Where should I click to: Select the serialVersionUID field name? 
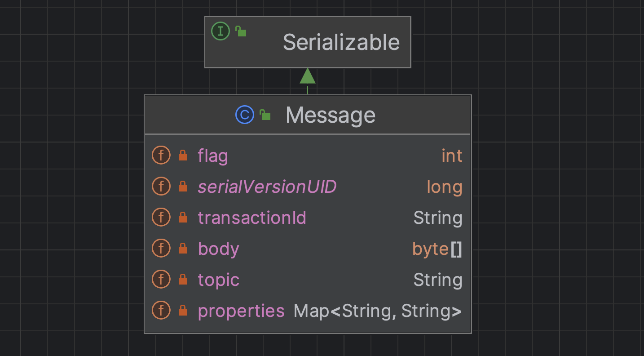click(x=267, y=187)
